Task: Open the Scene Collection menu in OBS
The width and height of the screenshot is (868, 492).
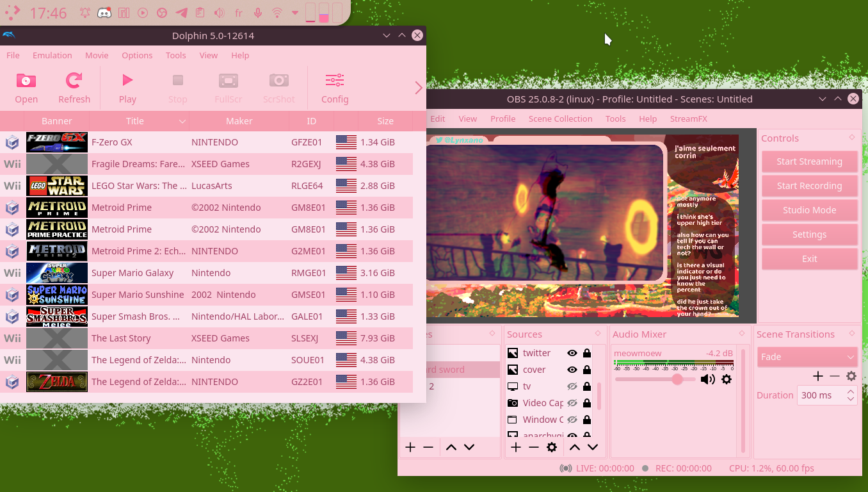Action: [x=560, y=119]
